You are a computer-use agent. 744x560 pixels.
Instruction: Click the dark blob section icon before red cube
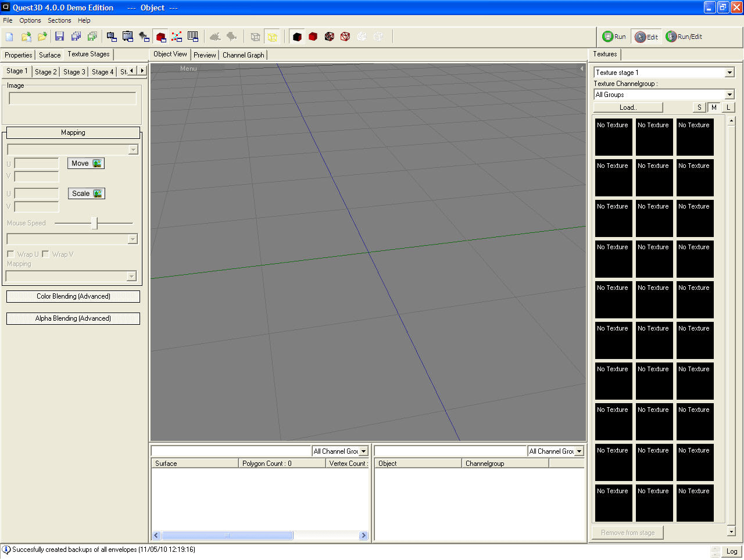point(144,37)
